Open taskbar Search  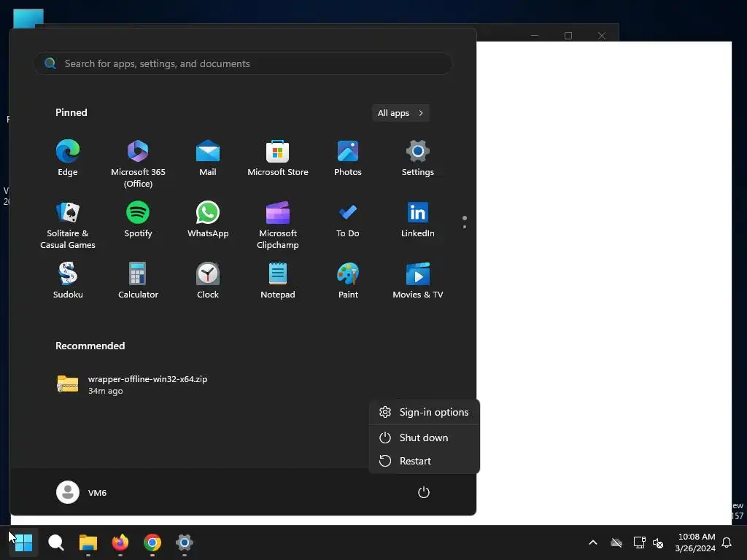[x=55, y=542]
